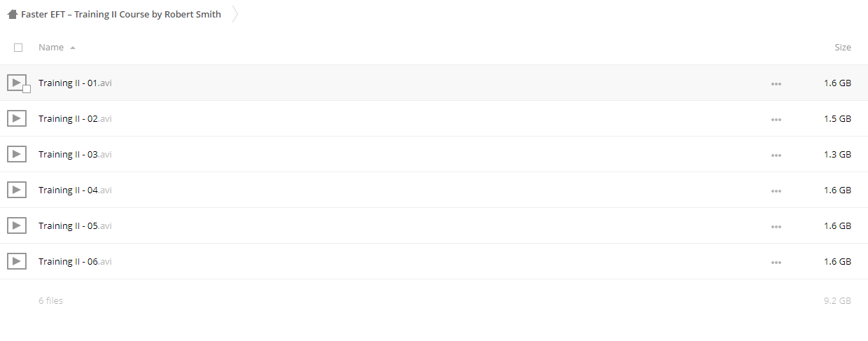The height and width of the screenshot is (341, 868).
Task: Open more options for Training II - 03.avi
Action: (776, 155)
